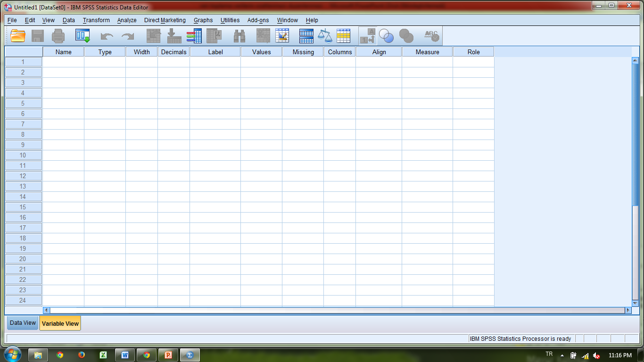Open the Variables info icon
Image resolution: width=644 pixels, height=362 pixels.
point(194,36)
